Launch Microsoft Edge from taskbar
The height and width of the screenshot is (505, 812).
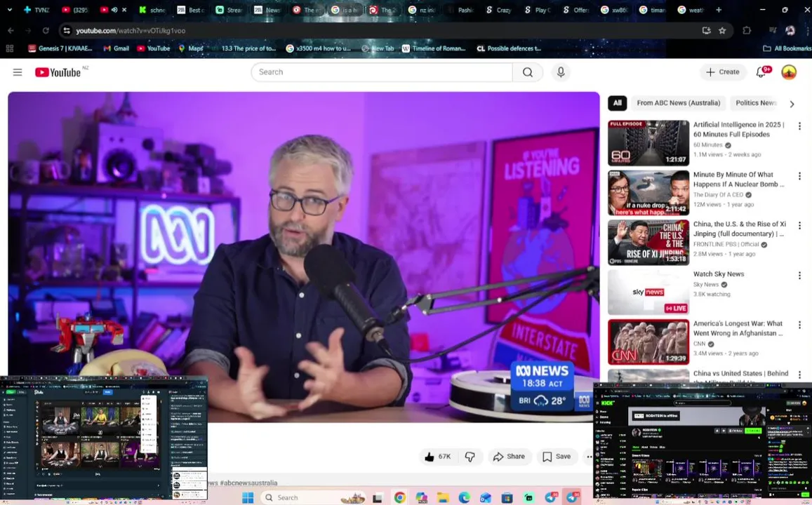coord(464,497)
